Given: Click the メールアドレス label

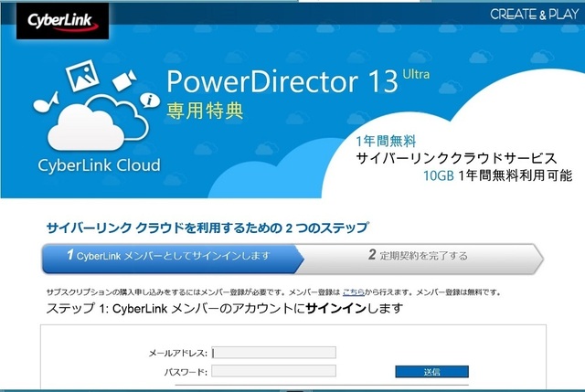Looking at the screenshot, I should [178, 353].
